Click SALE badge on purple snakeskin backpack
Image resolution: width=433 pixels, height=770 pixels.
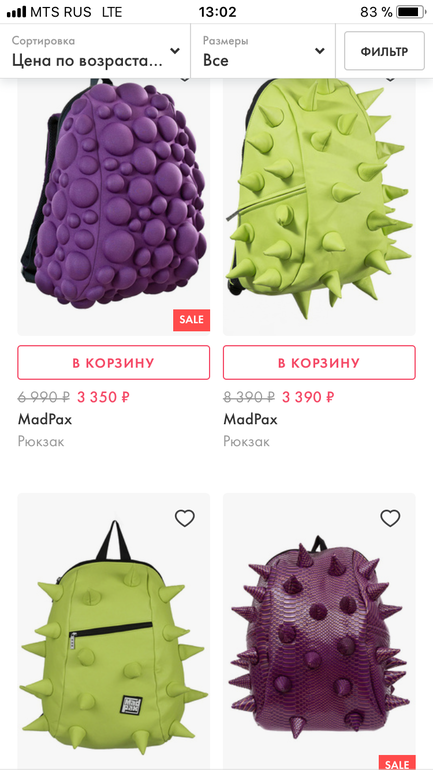tap(397, 763)
